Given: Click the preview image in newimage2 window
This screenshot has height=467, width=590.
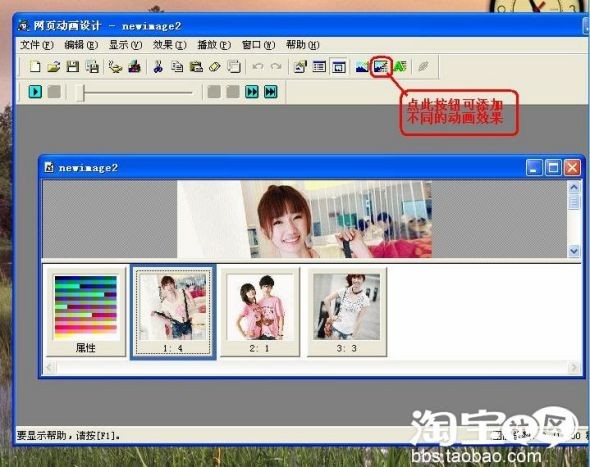Looking at the screenshot, I should (x=304, y=219).
